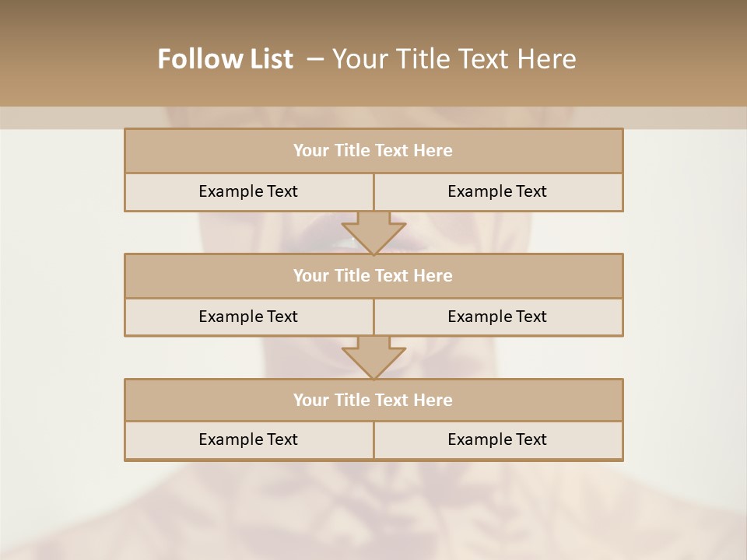The image size is (747, 560).
Task: Click left Example Text cell in middle block
Action: [x=248, y=317]
